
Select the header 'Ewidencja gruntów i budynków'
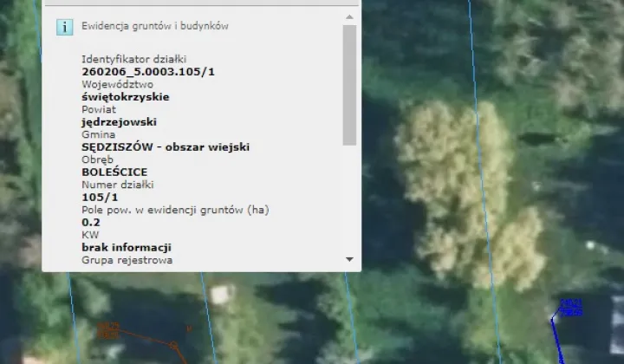click(155, 26)
